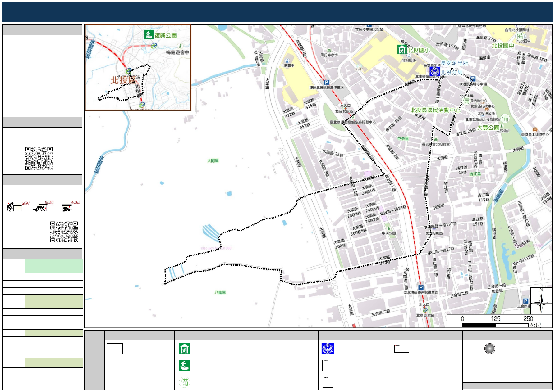
Task: Click the first small legend box under left column
Action: pos(115,348)
